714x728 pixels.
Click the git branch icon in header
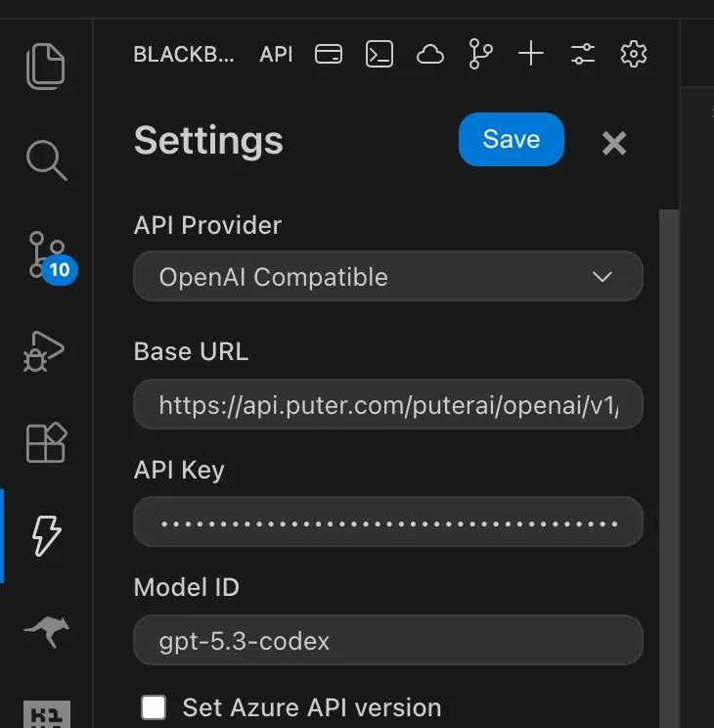coord(480,54)
